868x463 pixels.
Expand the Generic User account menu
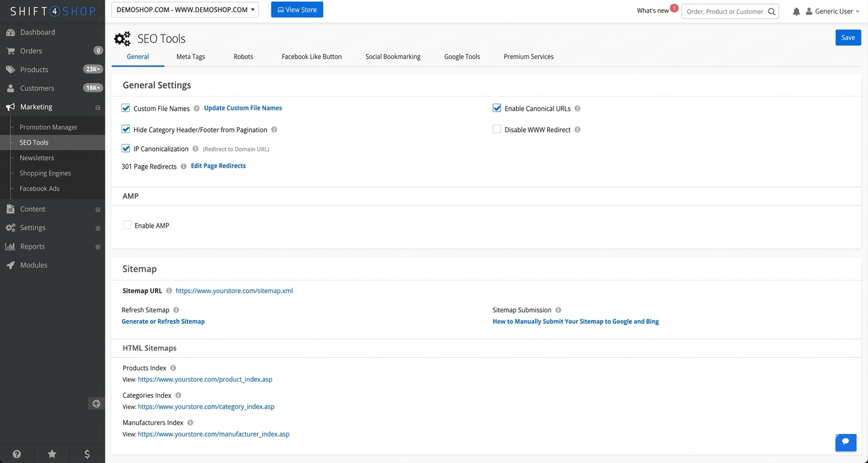(x=834, y=11)
